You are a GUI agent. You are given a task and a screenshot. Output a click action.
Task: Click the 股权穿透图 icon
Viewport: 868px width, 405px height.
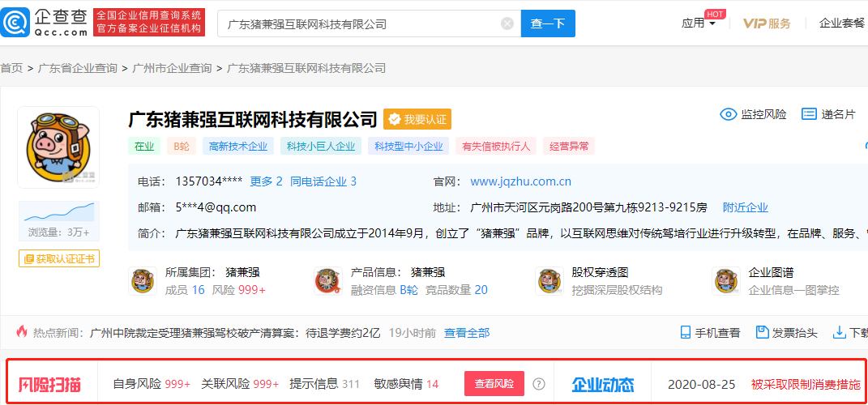click(549, 281)
